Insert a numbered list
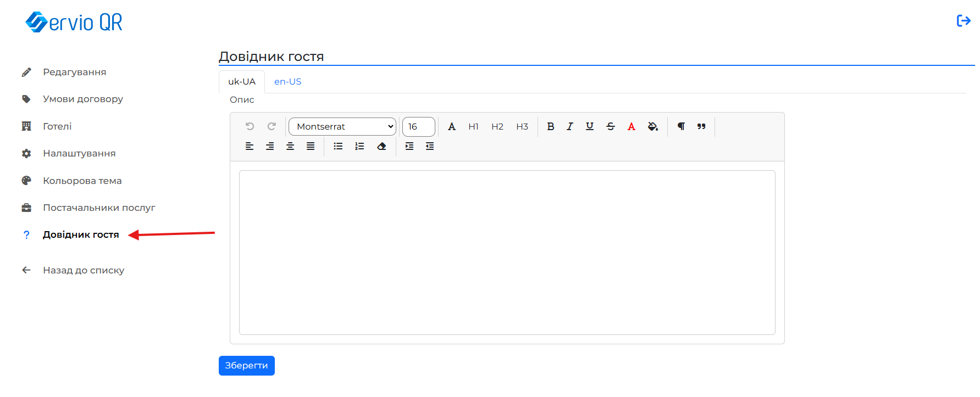The height and width of the screenshot is (397, 980). 359,146
